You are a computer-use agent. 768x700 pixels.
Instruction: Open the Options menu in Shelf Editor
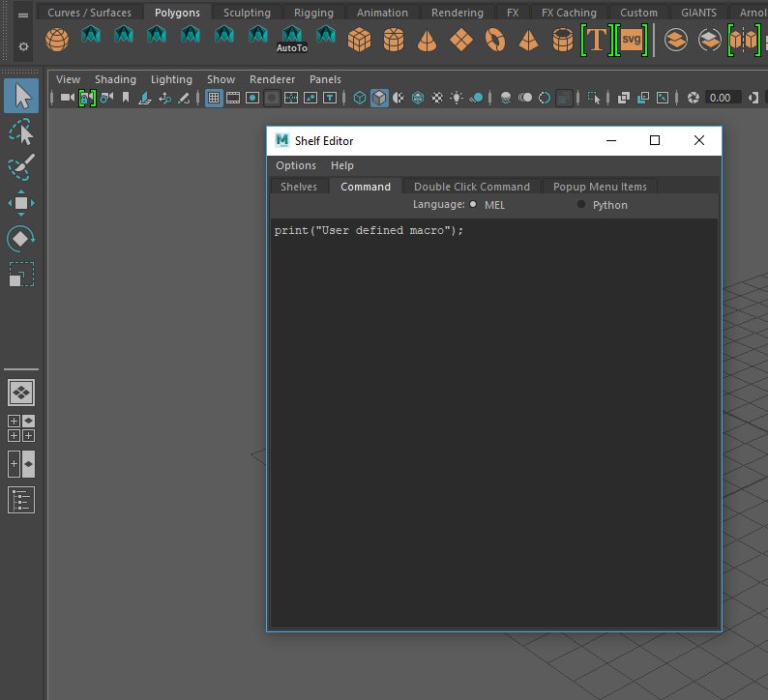tap(296, 165)
